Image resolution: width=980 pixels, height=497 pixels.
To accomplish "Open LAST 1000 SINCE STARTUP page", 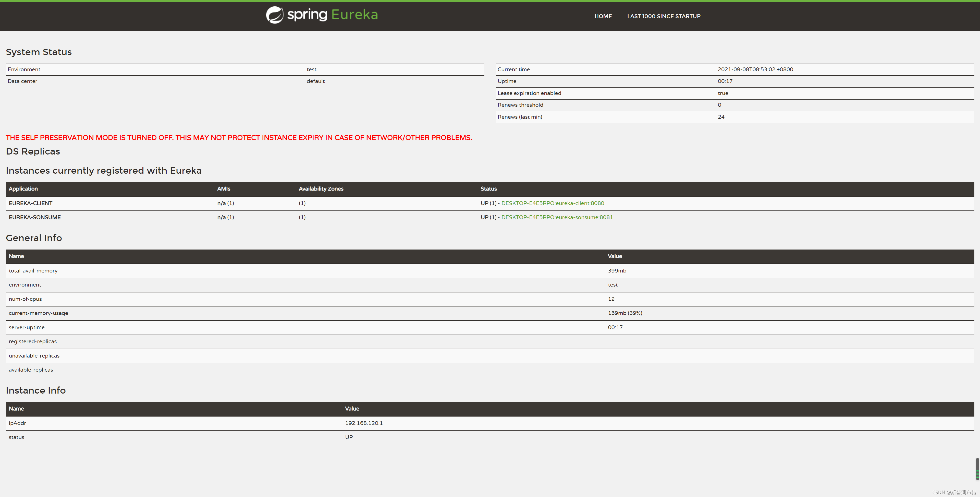I will [664, 16].
